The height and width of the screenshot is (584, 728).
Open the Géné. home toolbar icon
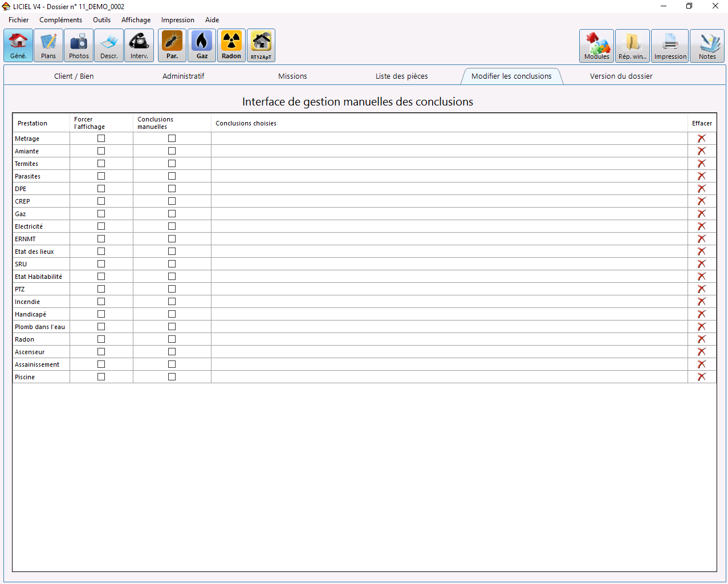pos(18,46)
